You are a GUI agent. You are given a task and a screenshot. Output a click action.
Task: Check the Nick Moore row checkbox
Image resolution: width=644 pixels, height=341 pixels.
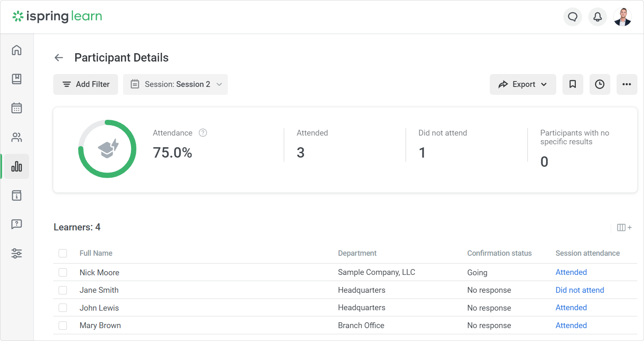tap(63, 272)
